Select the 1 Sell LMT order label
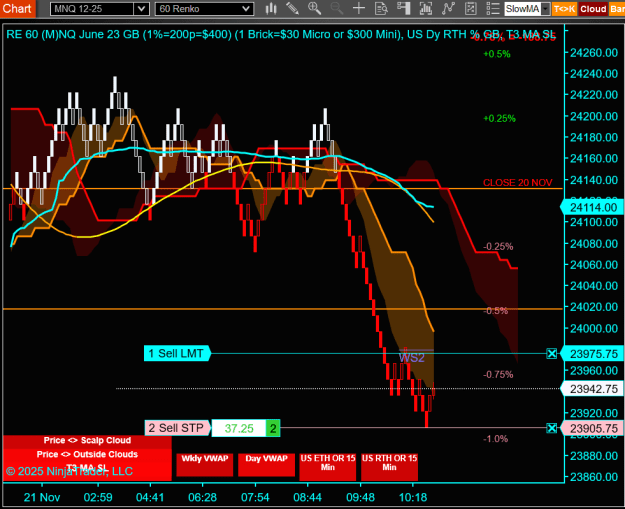The image size is (625, 509). point(176,354)
